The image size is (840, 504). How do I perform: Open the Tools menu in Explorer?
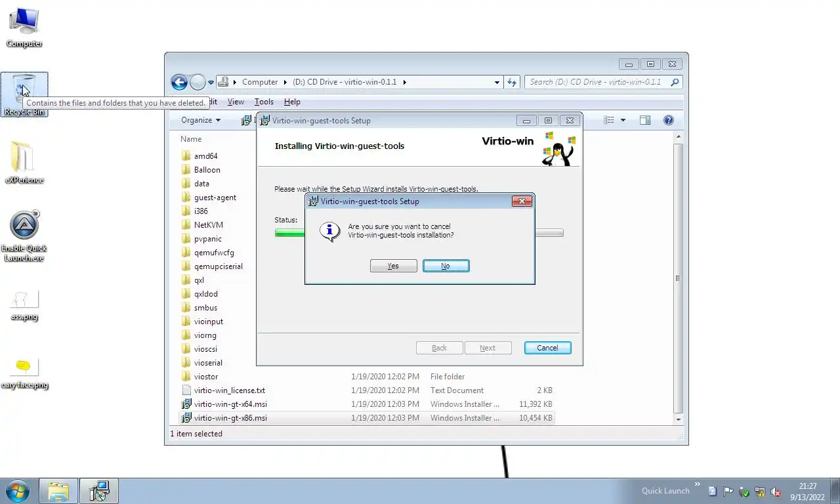264,102
